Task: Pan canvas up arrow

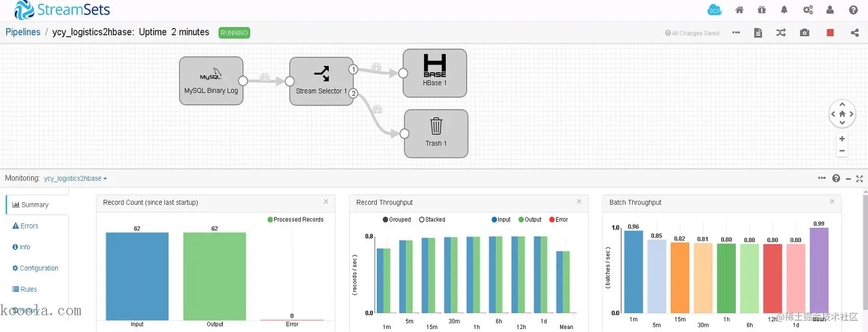Action: 842,105
